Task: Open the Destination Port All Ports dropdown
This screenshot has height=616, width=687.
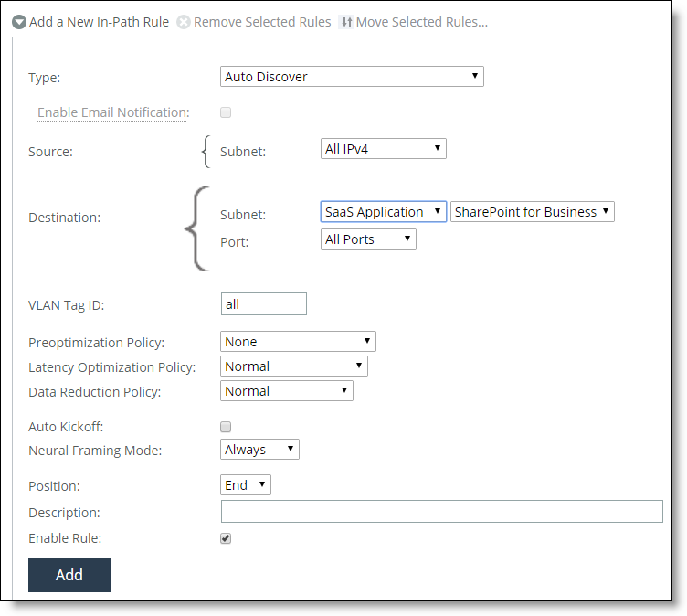Action: (x=369, y=239)
